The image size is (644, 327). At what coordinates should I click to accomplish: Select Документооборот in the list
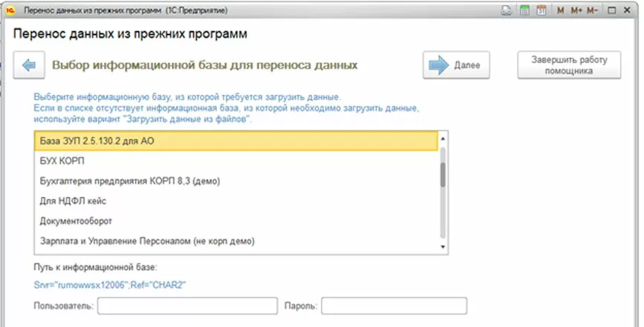tap(236, 221)
